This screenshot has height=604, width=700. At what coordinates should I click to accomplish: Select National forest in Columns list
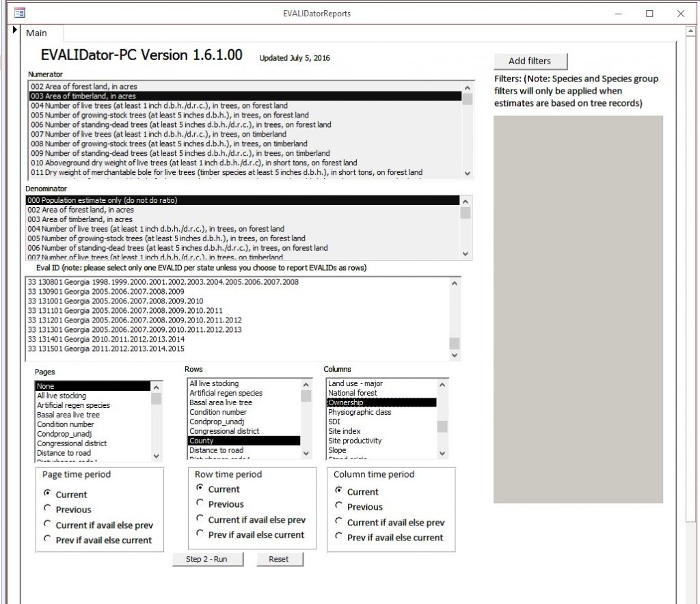click(x=381, y=393)
